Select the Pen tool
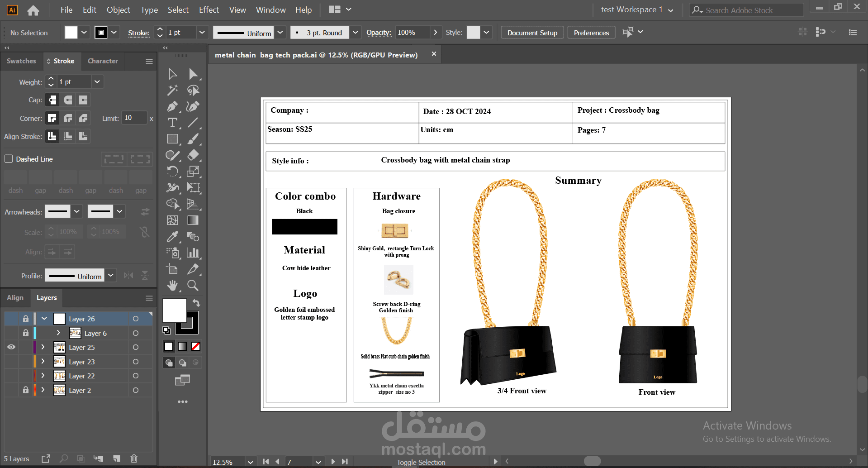This screenshot has height=468, width=868. 172,106
